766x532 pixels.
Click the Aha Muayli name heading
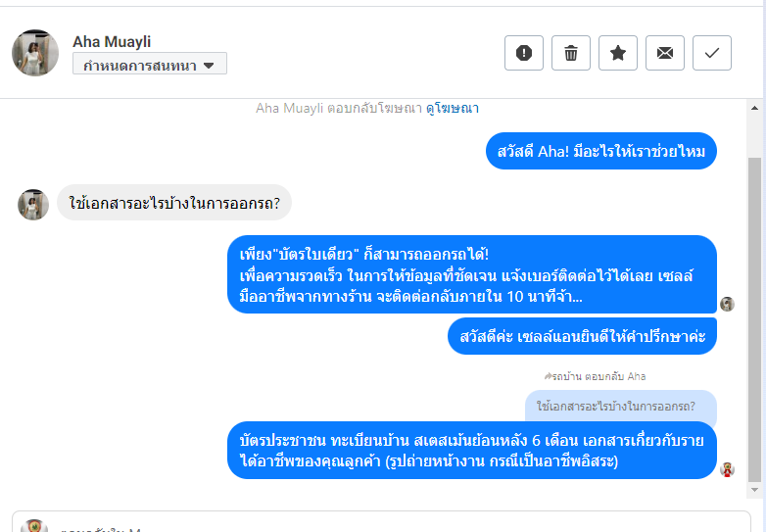(x=112, y=41)
